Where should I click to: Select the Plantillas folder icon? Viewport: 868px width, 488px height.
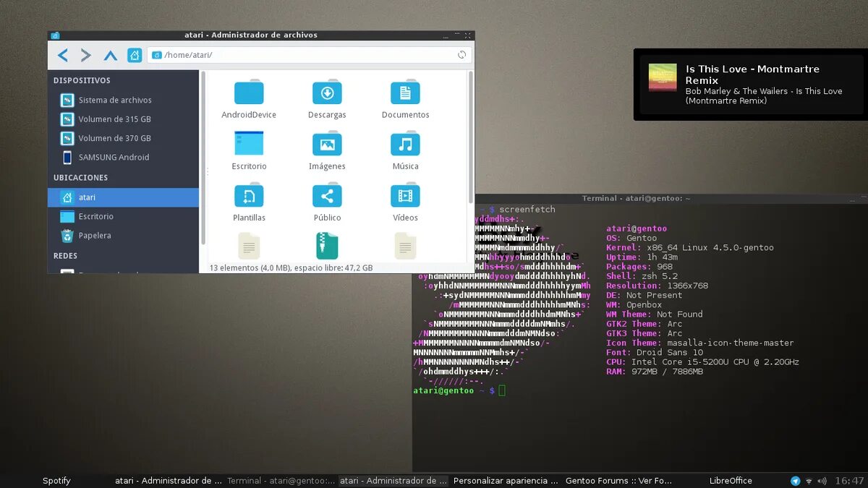[249, 195]
